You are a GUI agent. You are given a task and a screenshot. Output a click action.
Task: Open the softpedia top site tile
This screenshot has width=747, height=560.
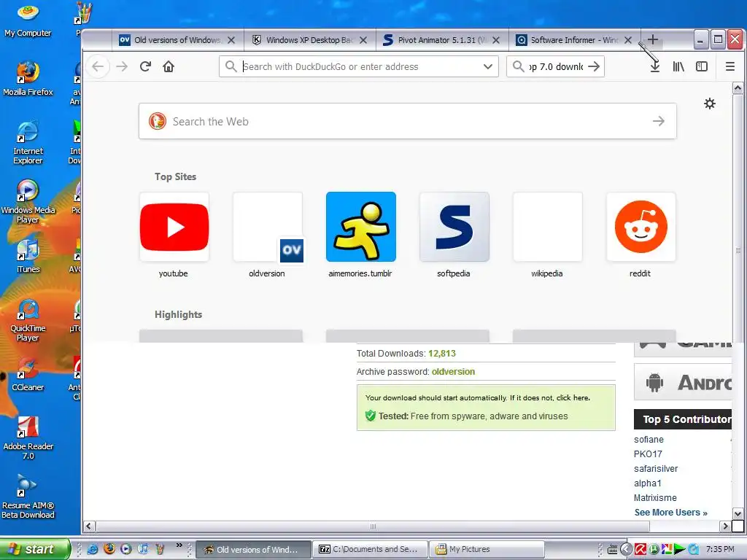(x=454, y=227)
